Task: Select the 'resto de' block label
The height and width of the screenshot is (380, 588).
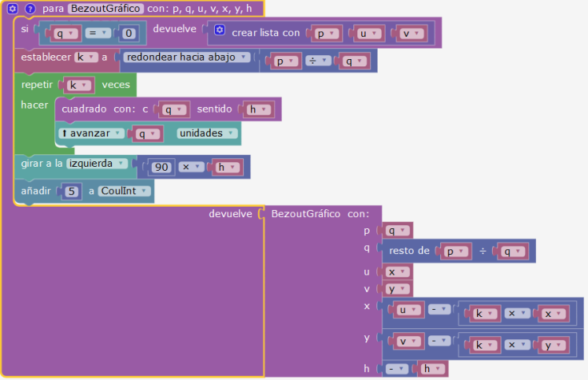Action: (x=409, y=251)
